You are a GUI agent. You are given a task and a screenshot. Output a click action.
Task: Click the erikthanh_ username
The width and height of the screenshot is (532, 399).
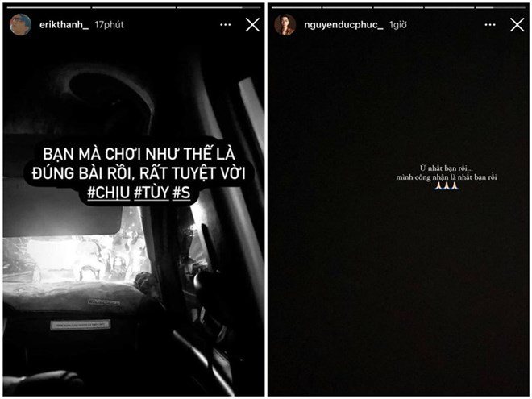64,25
